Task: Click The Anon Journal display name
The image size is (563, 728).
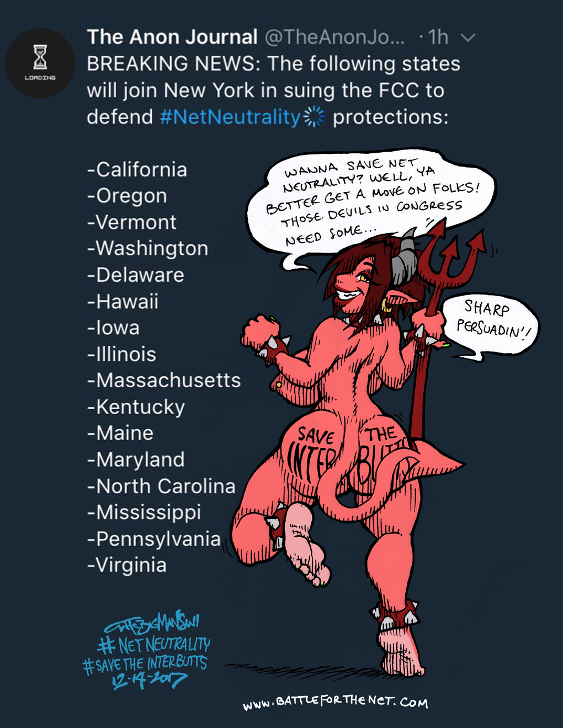Action: [172, 37]
